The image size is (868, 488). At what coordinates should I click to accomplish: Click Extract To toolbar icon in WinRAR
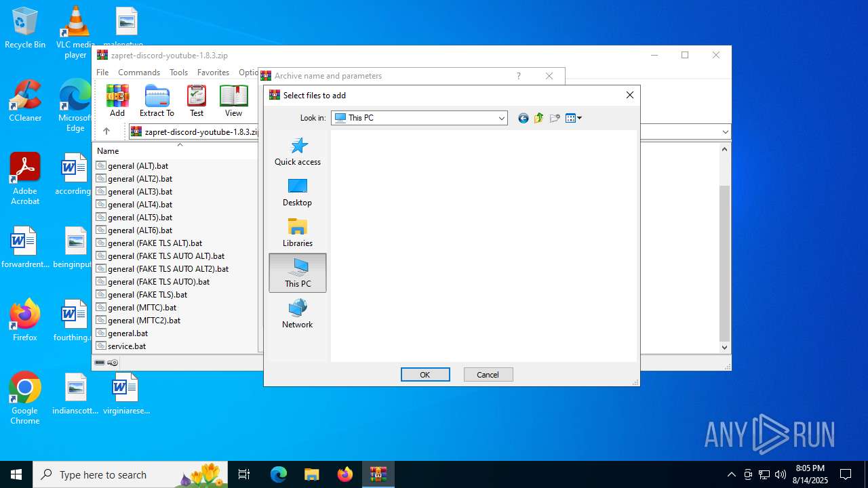(x=157, y=101)
